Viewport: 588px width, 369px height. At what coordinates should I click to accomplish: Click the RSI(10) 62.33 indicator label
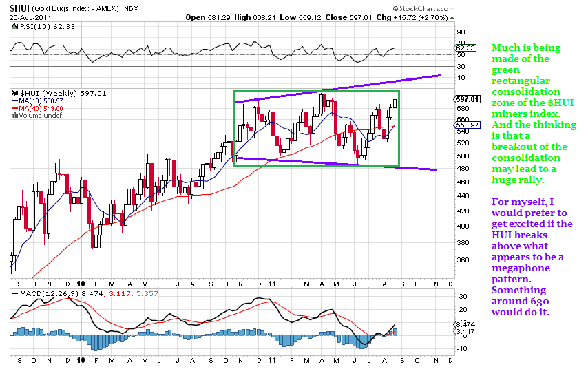click(x=48, y=27)
